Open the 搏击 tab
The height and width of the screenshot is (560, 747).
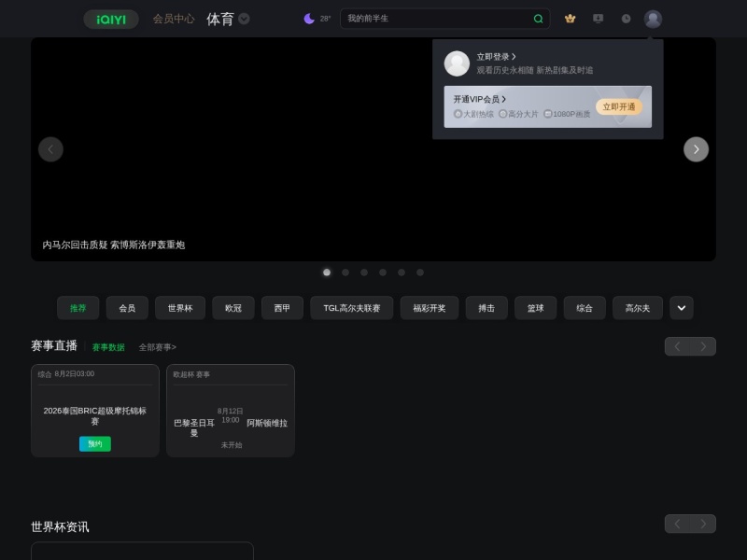click(486, 308)
